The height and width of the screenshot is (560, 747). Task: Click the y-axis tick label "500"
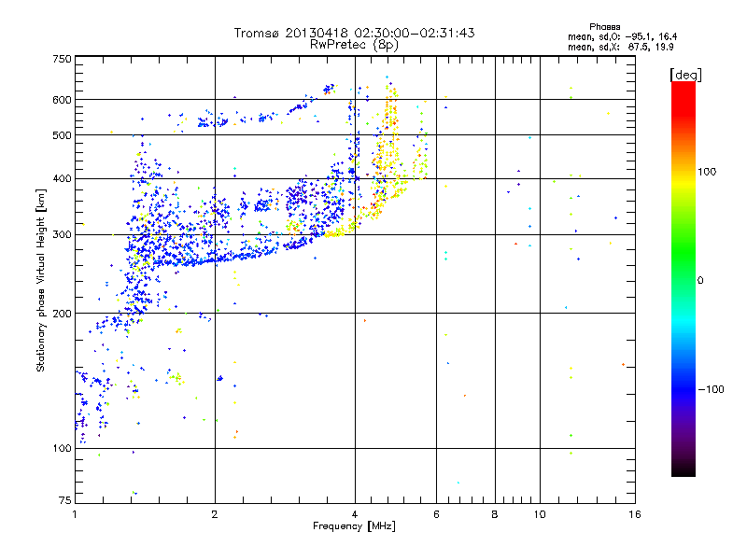click(x=62, y=135)
